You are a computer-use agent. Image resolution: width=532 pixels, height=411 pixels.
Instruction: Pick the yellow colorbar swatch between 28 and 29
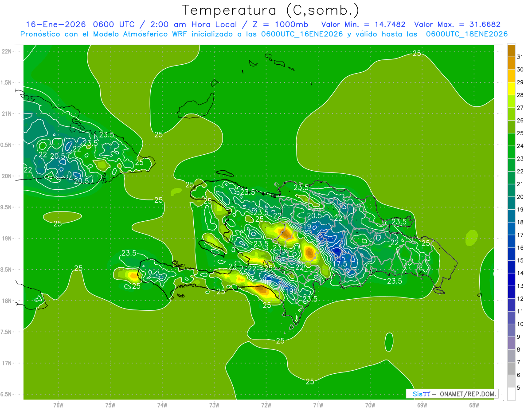511,89
